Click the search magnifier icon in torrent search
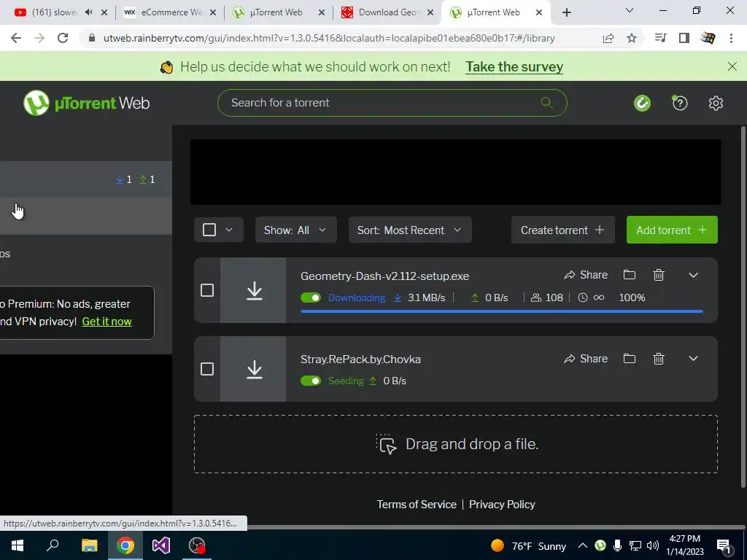747x560 pixels. pos(546,102)
